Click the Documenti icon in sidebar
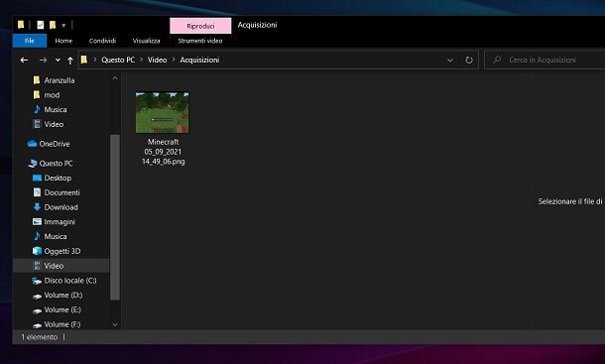This screenshot has width=605, height=364. click(x=37, y=192)
